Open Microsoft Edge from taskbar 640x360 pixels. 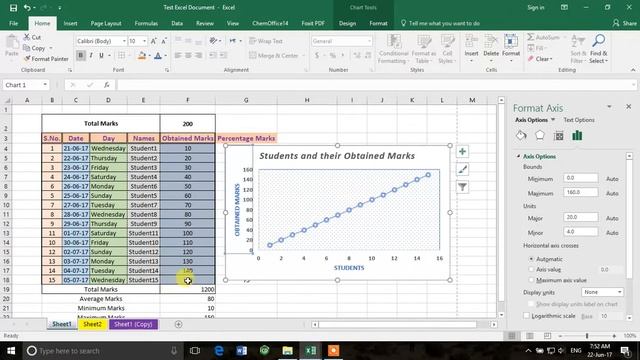(219, 351)
